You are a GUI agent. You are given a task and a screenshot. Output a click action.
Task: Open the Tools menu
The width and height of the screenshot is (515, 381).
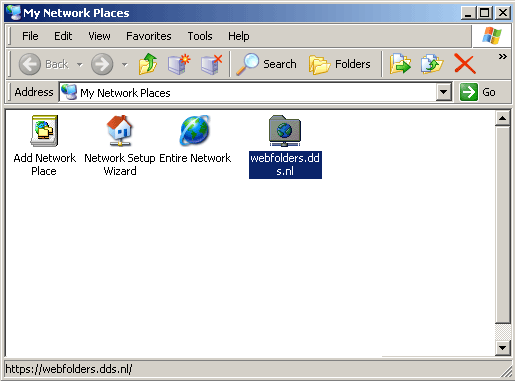click(200, 36)
